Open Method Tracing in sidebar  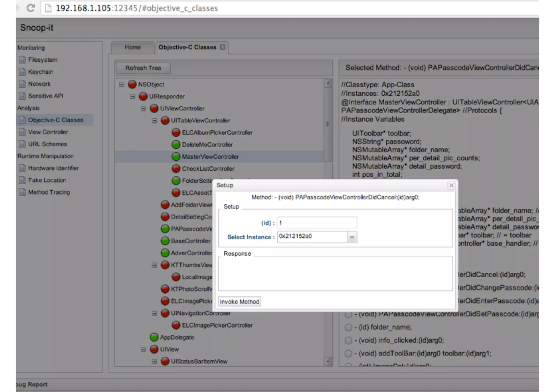(49, 192)
